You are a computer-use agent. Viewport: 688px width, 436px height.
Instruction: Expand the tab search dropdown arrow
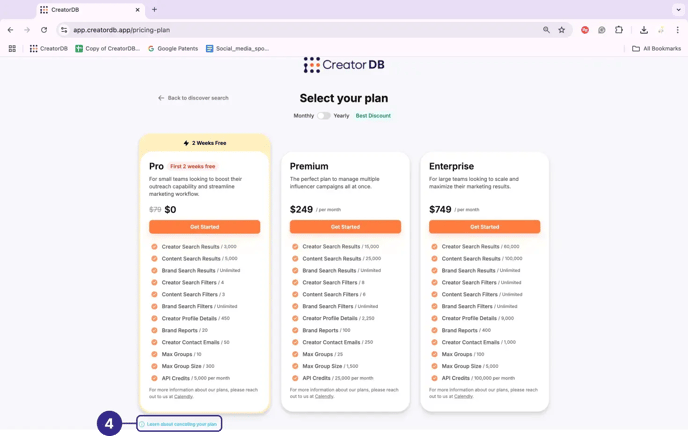click(x=678, y=10)
